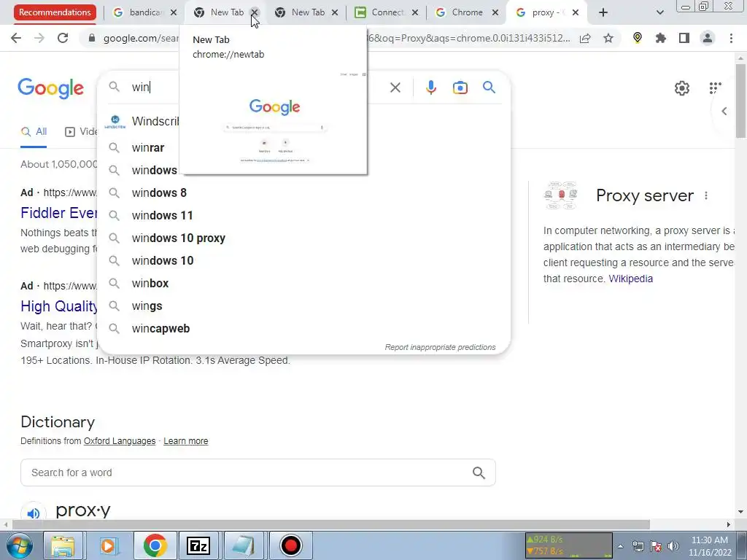This screenshot has height=560, width=747.
Task: Open Oxford Languages link
Action: [x=120, y=441]
